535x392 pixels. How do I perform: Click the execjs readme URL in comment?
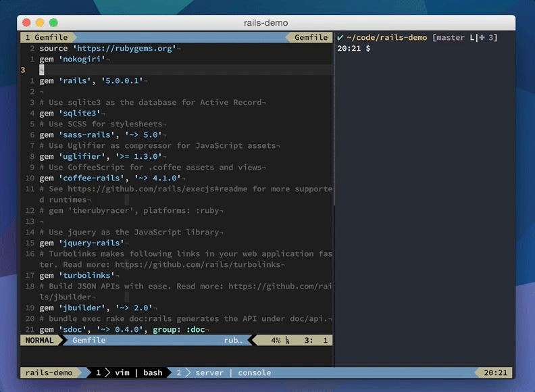157,189
